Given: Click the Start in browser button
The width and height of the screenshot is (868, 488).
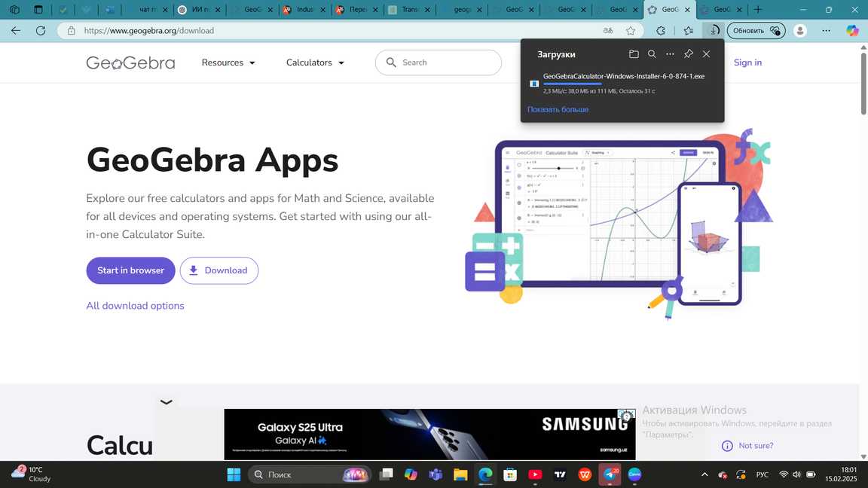Looking at the screenshot, I should click(x=130, y=270).
